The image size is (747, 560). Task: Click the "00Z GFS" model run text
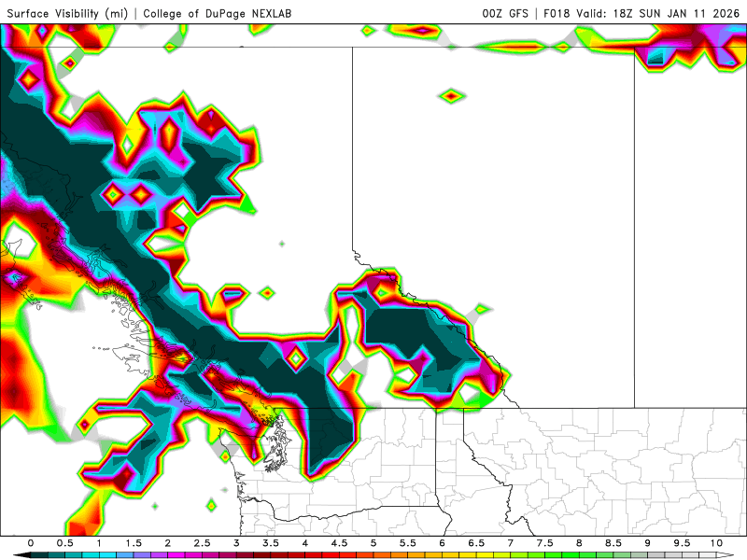505,14
